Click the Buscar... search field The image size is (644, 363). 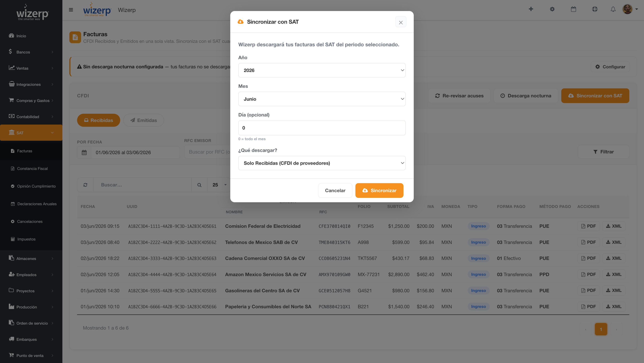pyautogui.click(x=142, y=185)
